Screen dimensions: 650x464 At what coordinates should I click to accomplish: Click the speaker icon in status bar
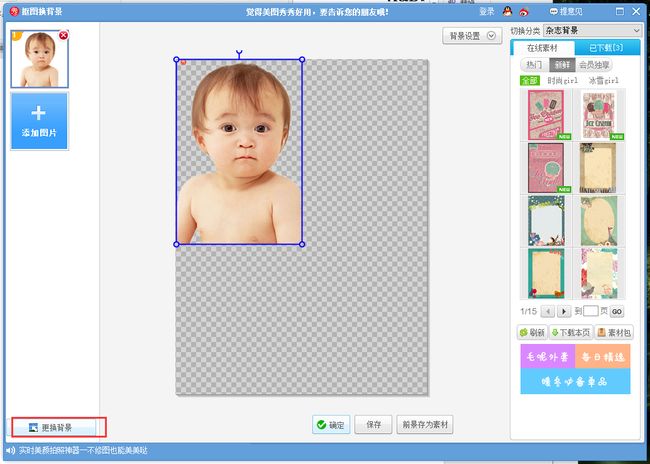click(11, 450)
